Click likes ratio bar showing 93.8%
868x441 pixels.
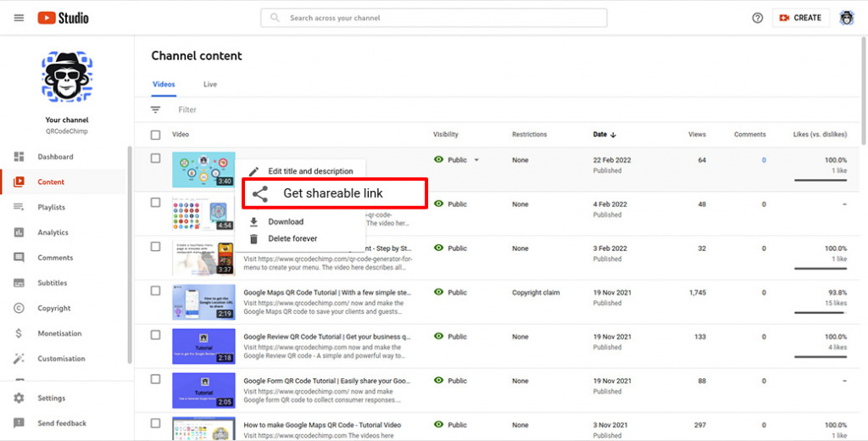[821, 312]
